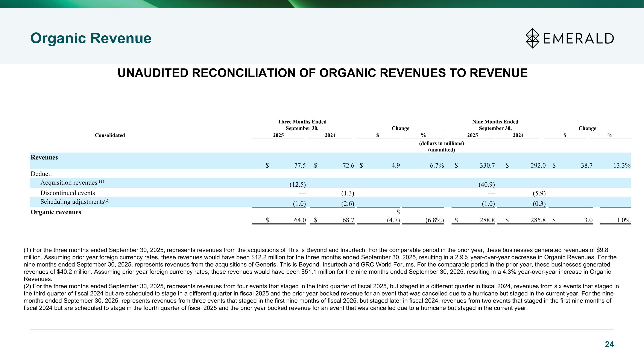Click the (6.8%) organic change value
This screenshot has height=362, width=644.
(434, 220)
